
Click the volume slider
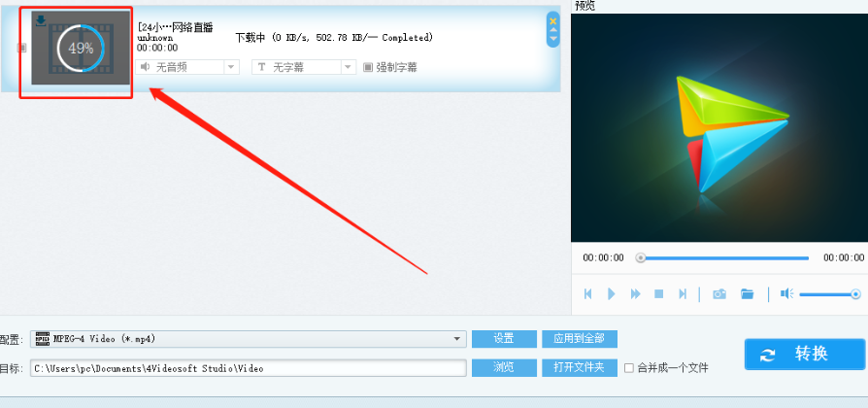830,294
